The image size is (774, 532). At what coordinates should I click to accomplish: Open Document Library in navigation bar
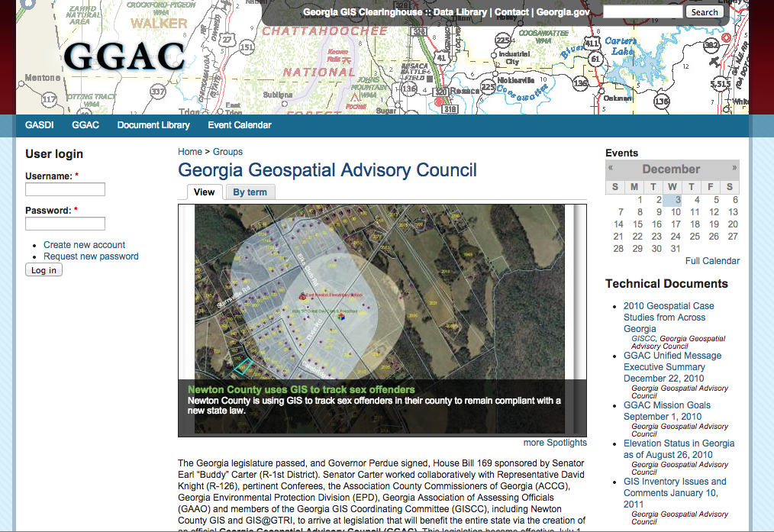(x=153, y=125)
